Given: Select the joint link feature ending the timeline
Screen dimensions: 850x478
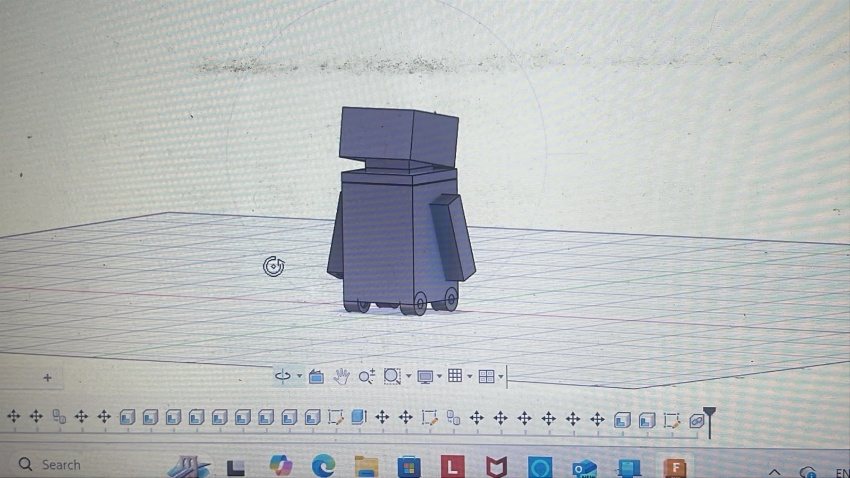Looking at the screenshot, I should [x=696, y=421].
